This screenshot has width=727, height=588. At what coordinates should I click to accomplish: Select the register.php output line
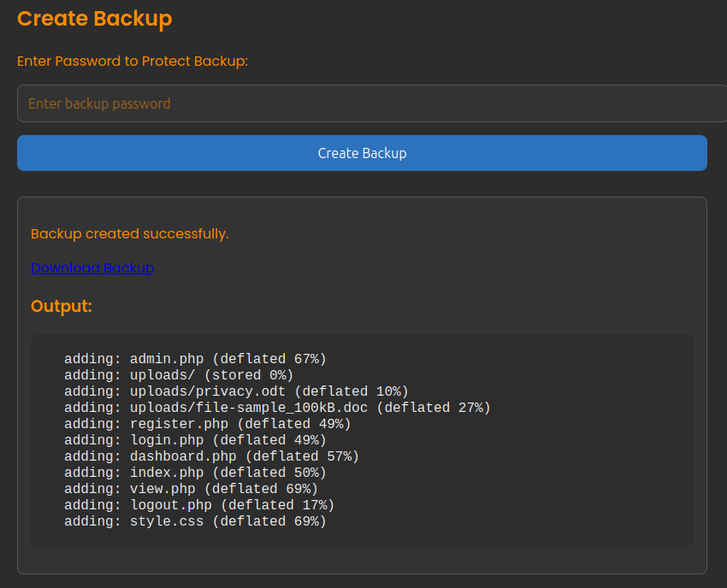207,424
